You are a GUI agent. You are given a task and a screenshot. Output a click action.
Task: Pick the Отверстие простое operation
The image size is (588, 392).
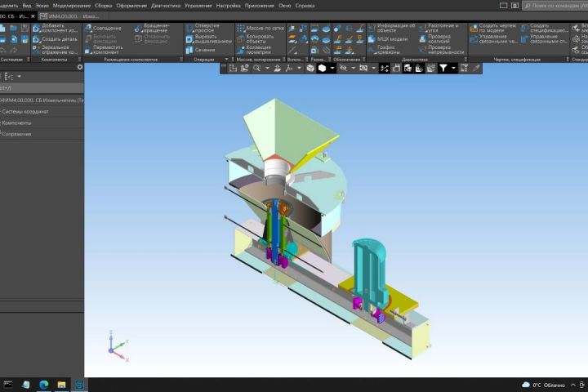[203, 28]
